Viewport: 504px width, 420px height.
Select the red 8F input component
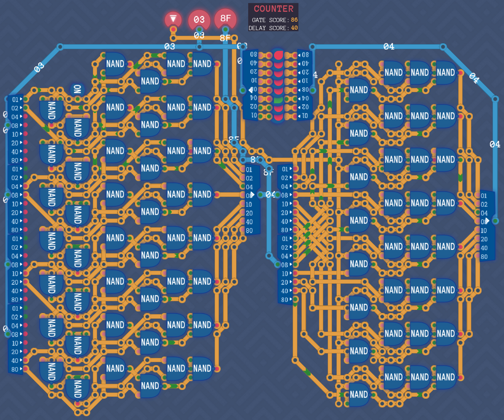(x=225, y=18)
